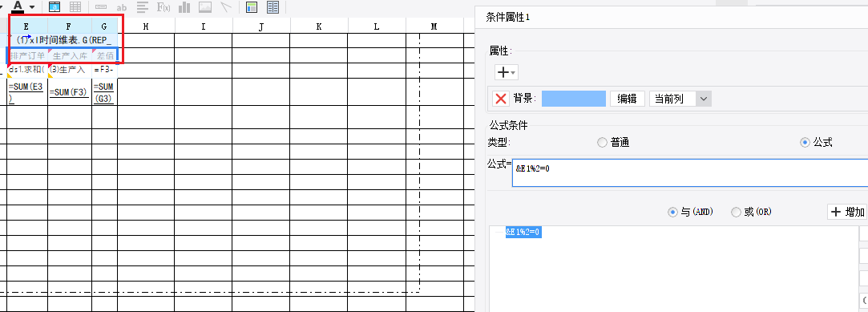868x312 pixels.
Task: Select the 与(AND) radio option
Action: (672, 212)
